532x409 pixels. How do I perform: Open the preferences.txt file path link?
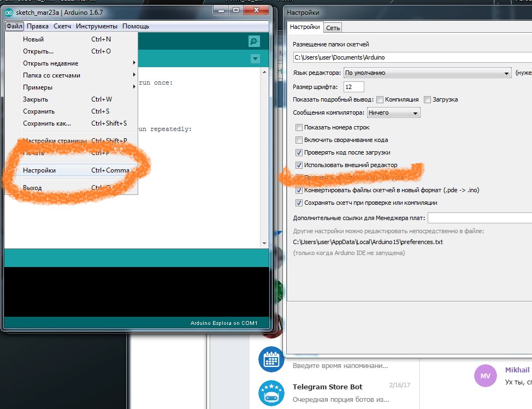point(368,242)
